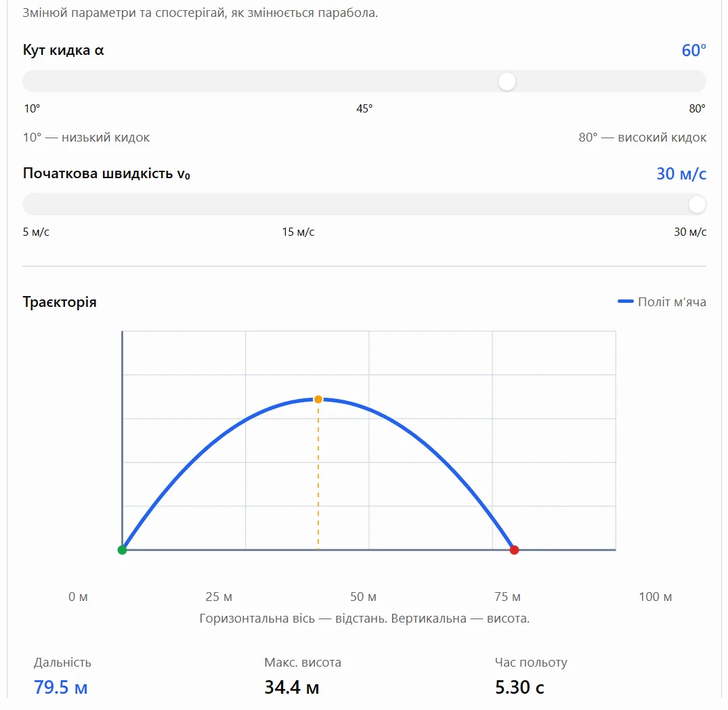Click the 5 м/с minimum speed label
728x710 pixels.
point(36,232)
